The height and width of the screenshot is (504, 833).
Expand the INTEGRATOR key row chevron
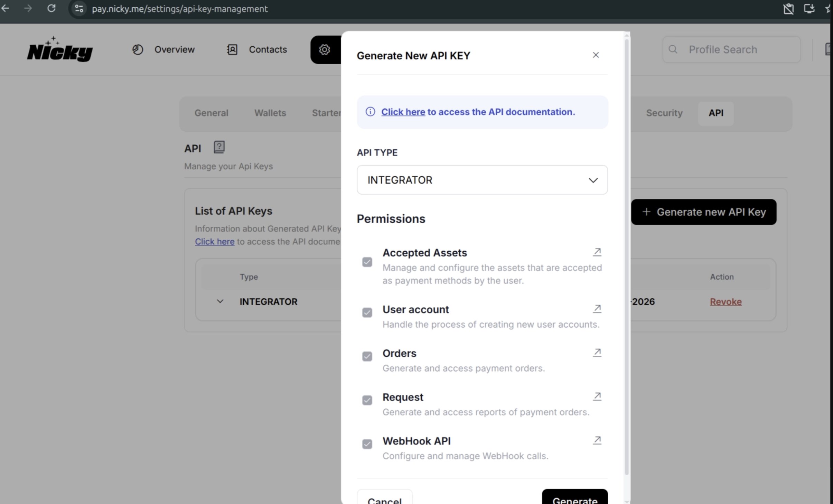pyautogui.click(x=220, y=301)
